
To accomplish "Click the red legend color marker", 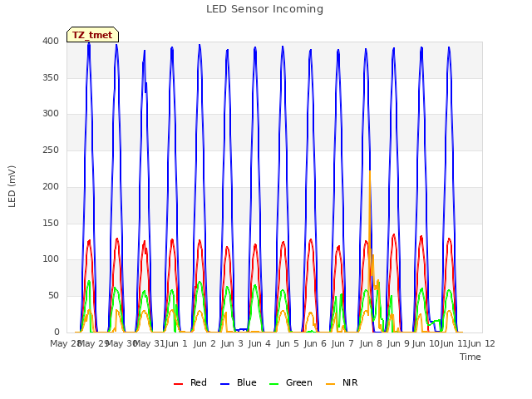I will (x=178, y=384).
